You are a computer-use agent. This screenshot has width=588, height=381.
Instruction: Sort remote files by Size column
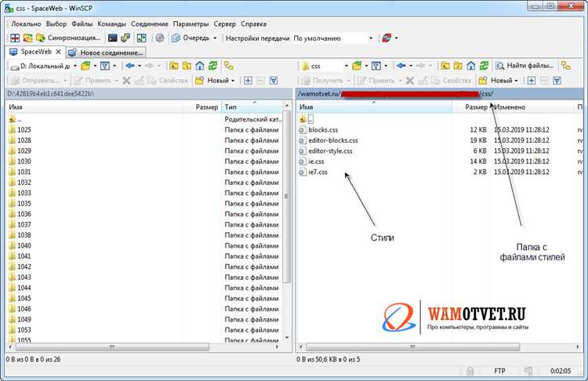click(x=475, y=107)
